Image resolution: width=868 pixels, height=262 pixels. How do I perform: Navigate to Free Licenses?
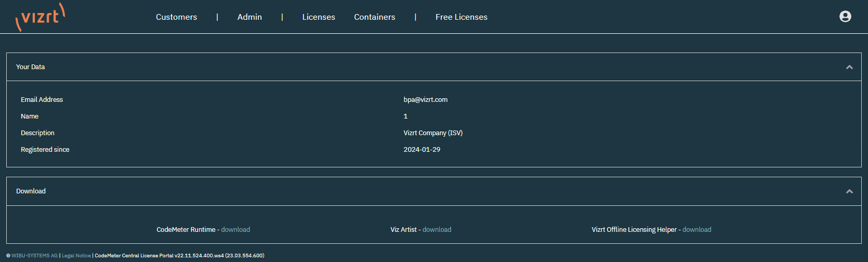(461, 17)
